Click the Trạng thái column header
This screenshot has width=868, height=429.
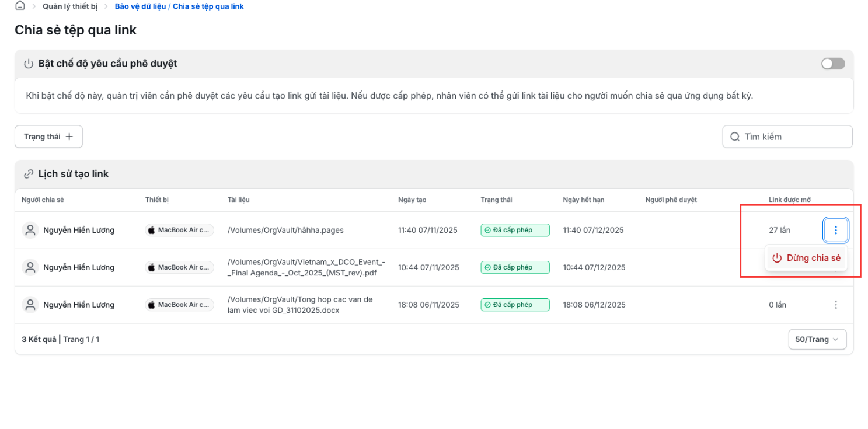(497, 200)
